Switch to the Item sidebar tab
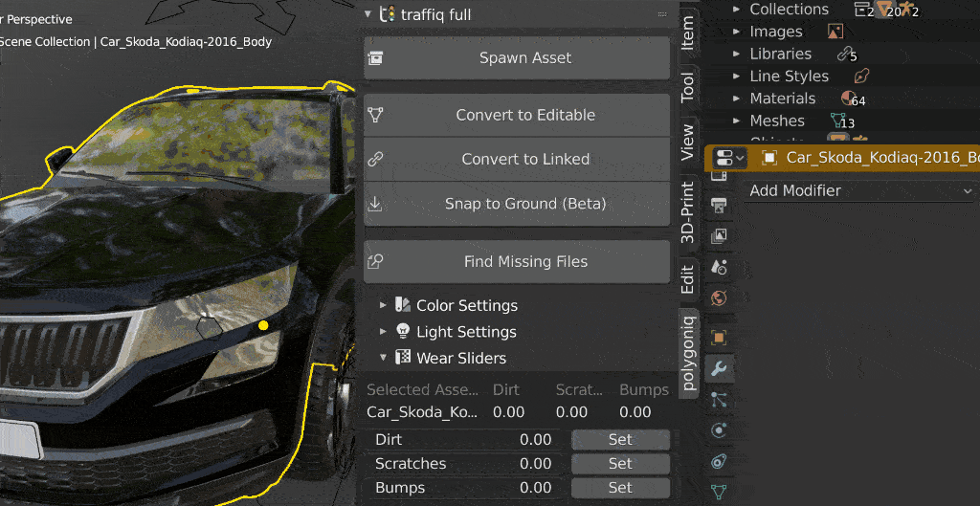The width and height of the screenshot is (980, 506). pos(687,33)
